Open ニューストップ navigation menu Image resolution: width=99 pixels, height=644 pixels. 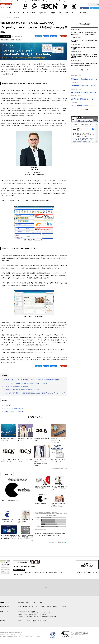coord(15,13)
